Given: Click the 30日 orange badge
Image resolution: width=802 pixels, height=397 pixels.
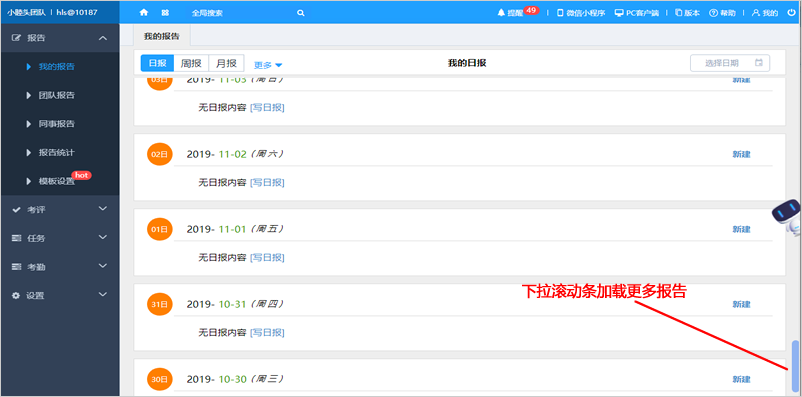Looking at the screenshot, I should (x=160, y=379).
